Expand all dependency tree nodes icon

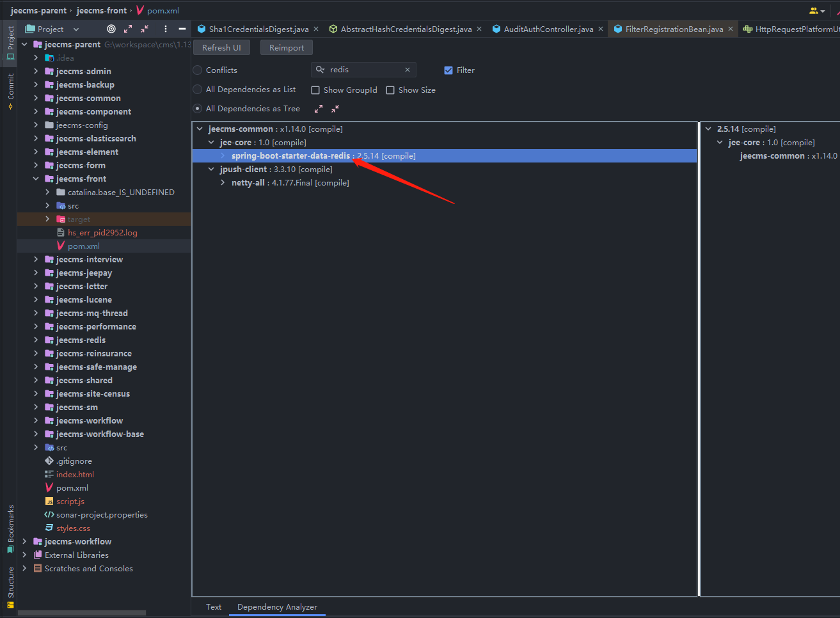(x=319, y=109)
